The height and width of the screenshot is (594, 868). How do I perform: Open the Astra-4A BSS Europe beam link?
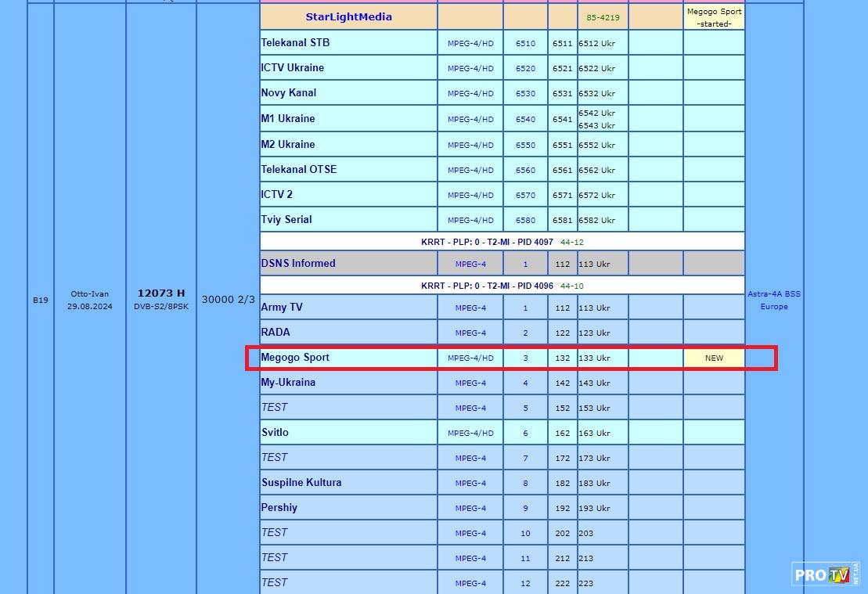773,301
